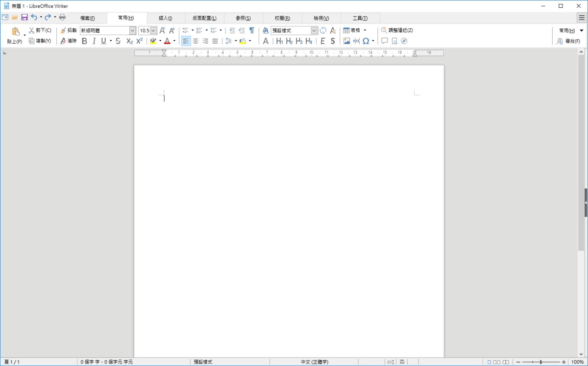Switch to the 插入 tab
Image resolution: width=588 pixels, height=366 pixels.
[x=165, y=18]
